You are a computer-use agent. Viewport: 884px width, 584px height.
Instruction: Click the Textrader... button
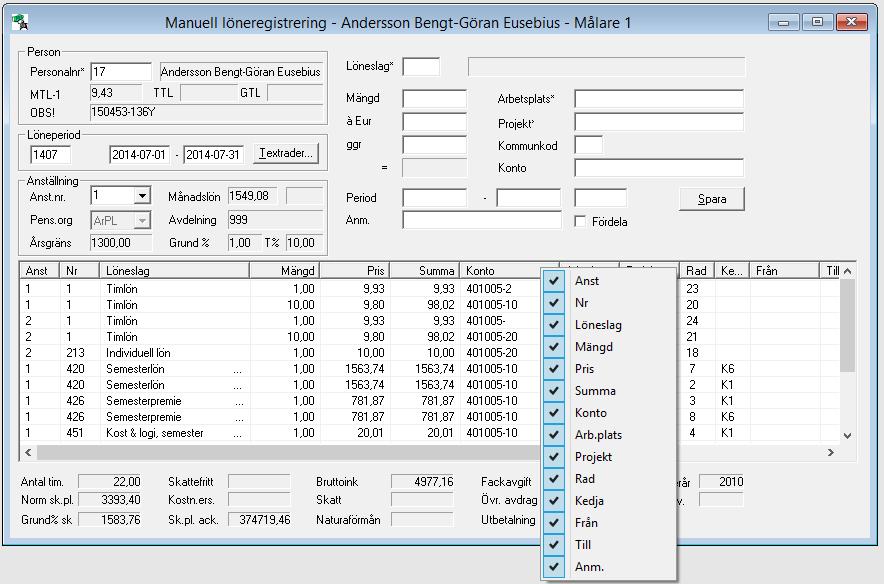[x=286, y=153]
